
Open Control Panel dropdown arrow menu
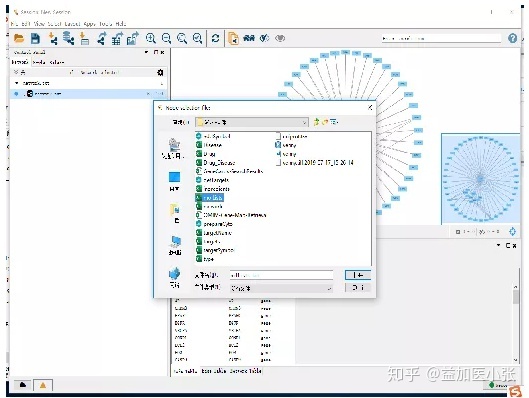146,52
